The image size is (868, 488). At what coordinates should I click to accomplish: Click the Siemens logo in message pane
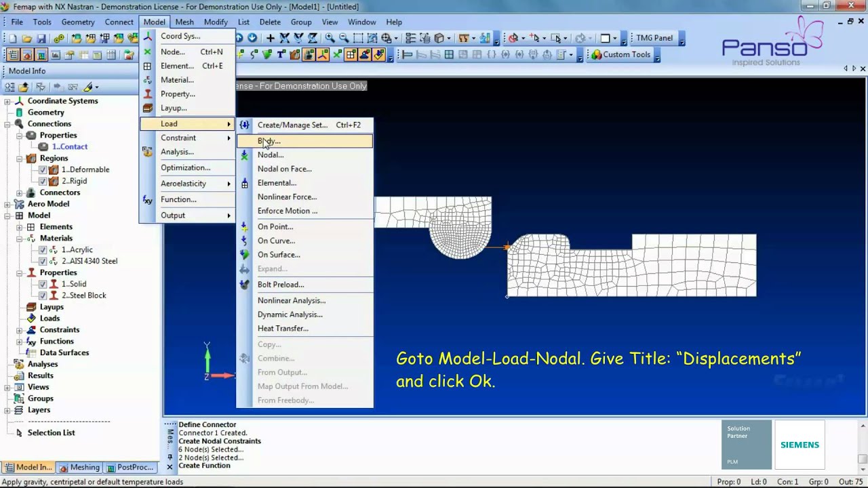(800, 445)
